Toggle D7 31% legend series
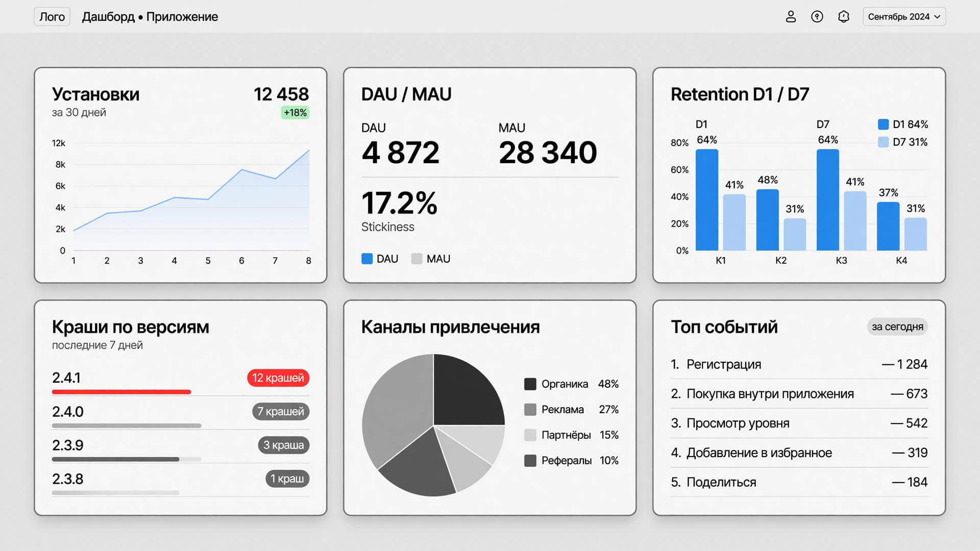The width and height of the screenshot is (980, 551). pyautogui.click(x=902, y=142)
